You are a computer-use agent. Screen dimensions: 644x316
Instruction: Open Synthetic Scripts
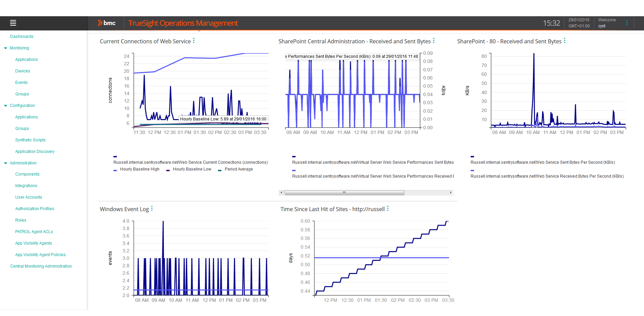tap(30, 140)
